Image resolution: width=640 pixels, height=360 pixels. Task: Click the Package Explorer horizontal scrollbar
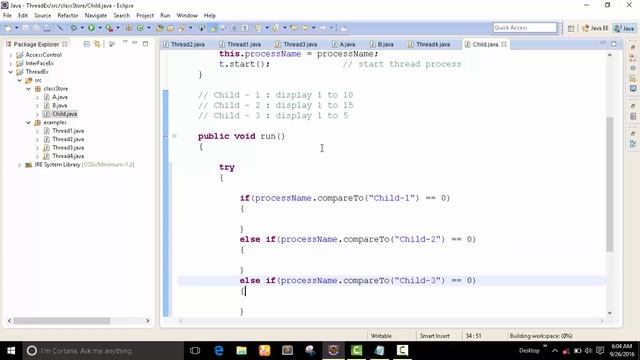62,321
